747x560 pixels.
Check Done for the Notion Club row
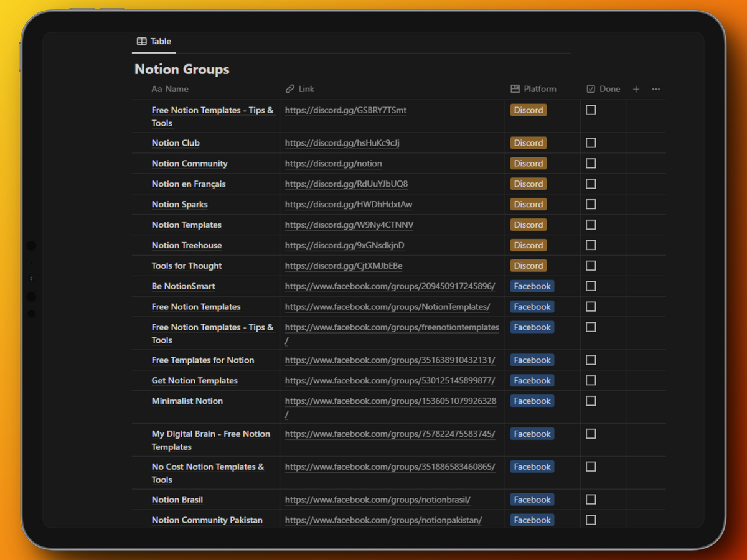pos(591,143)
